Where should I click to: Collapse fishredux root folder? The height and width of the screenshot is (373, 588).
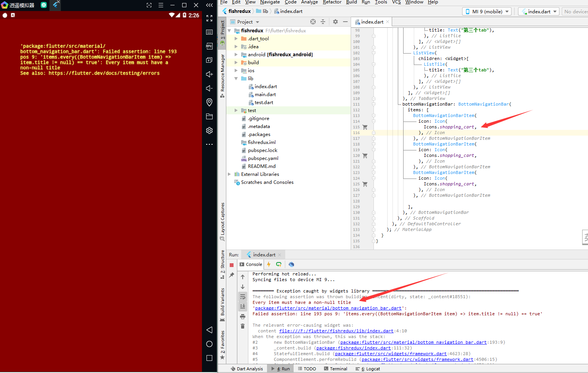[229, 30]
